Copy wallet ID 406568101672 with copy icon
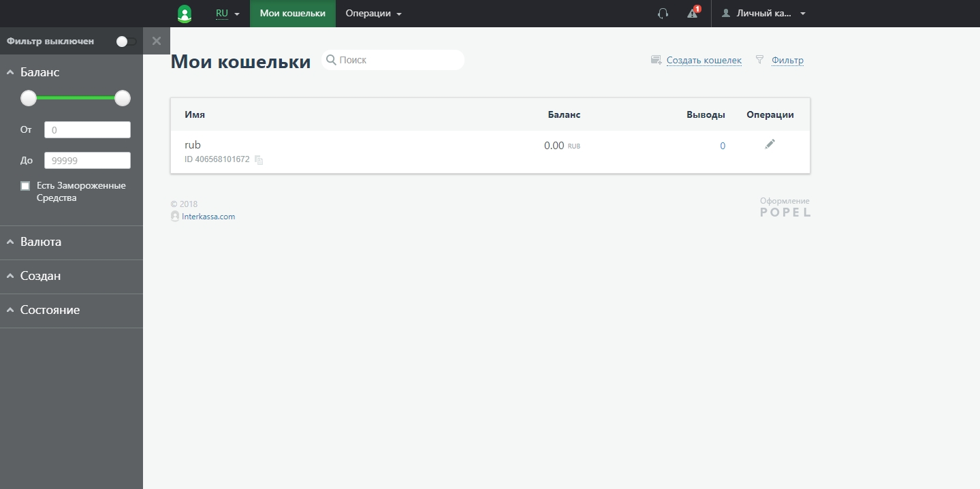This screenshot has height=489, width=980. point(259,159)
